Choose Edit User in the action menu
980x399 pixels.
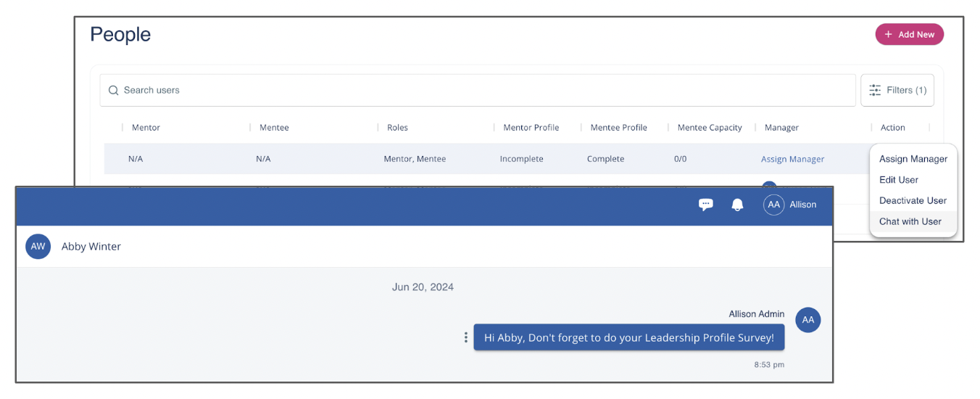[x=898, y=180]
